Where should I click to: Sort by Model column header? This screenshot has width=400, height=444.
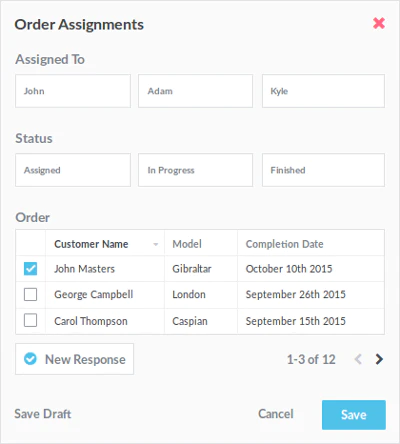coord(187,244)
